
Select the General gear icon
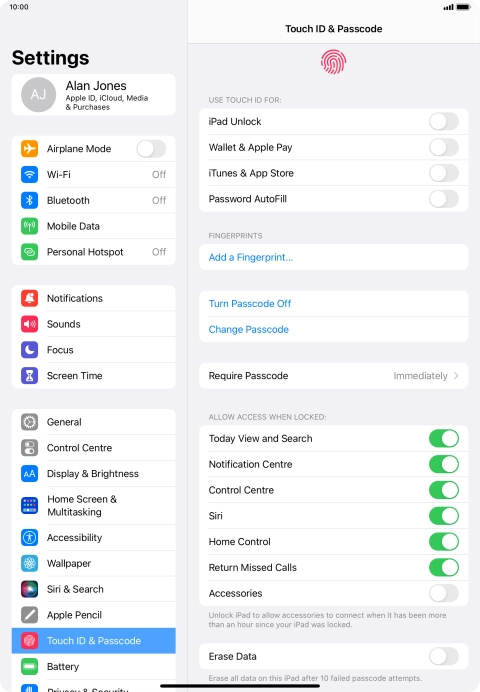[x=30, y=422]
